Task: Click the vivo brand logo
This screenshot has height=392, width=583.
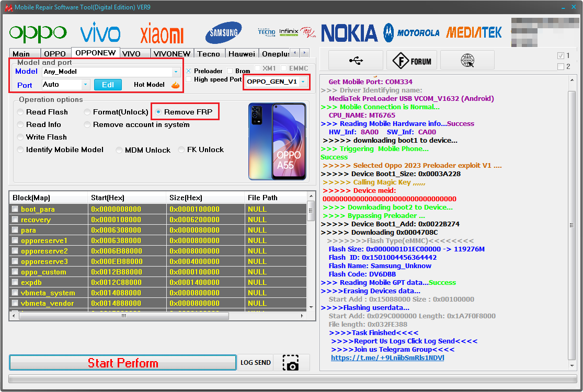Action: [x=100, y=32]
